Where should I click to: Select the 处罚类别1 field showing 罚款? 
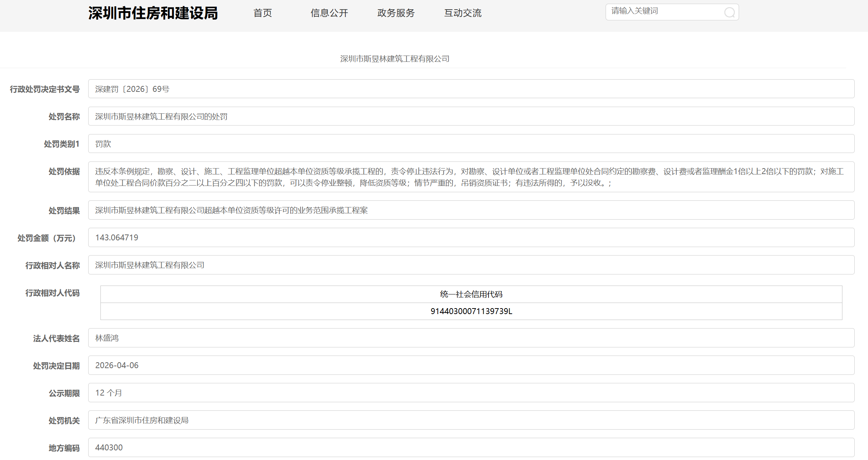[x=471, y=144]
